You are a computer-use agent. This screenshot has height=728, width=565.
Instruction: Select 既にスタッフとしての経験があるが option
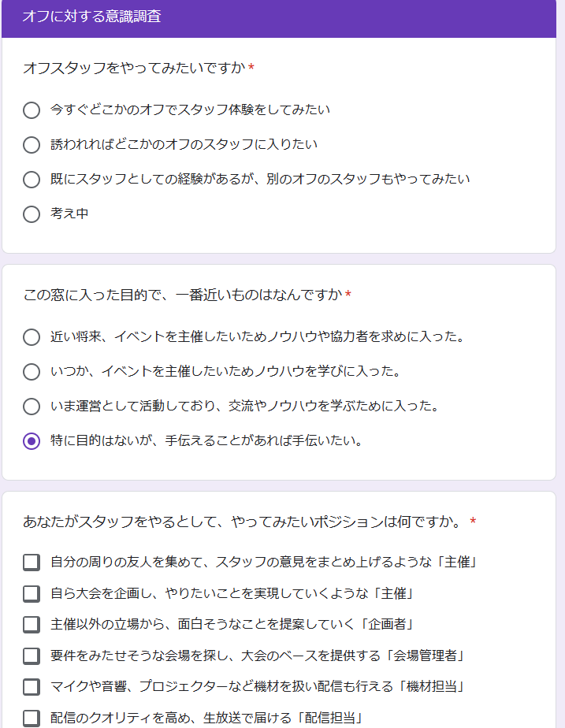(x=32, y=179)
